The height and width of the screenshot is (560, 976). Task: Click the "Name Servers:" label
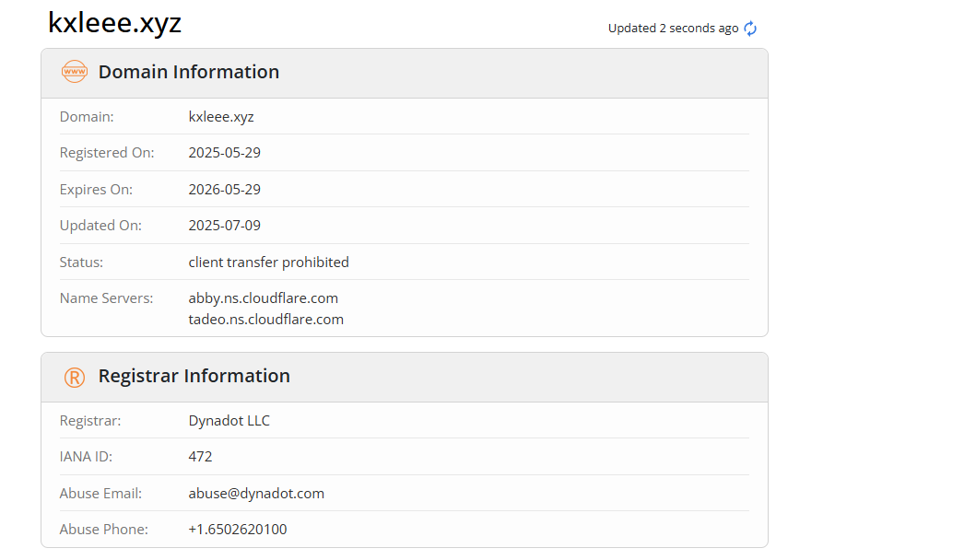pos(106,298)
